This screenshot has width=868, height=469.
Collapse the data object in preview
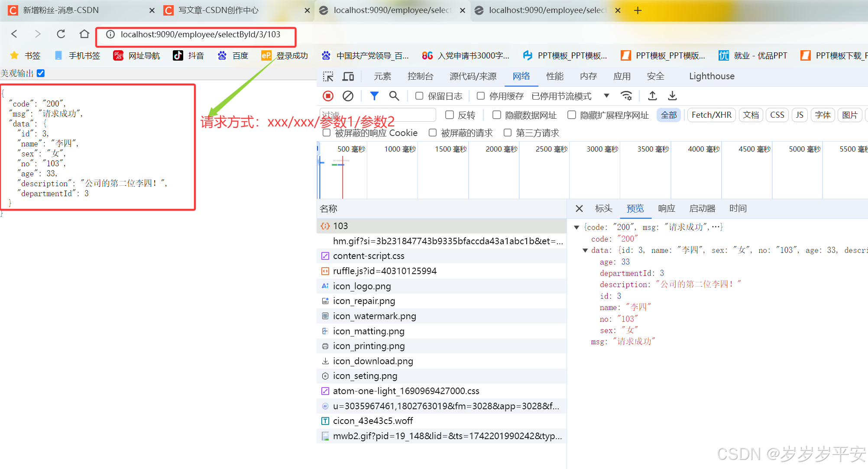586,250
